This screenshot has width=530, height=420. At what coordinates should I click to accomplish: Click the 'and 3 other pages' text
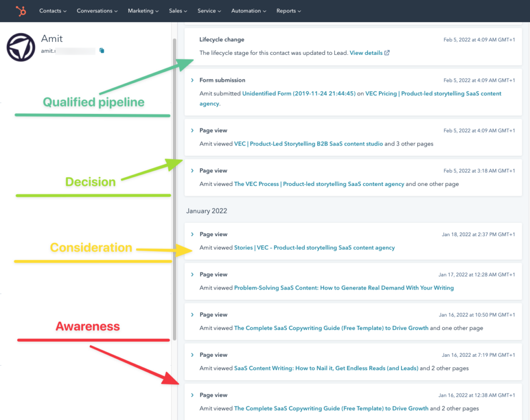click(x=409, y=144)
